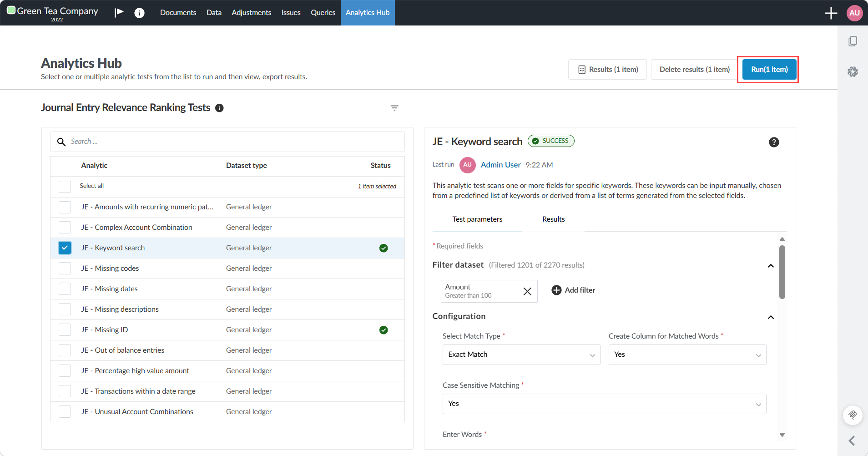Click the flag icon in the top bar
Screen dimensions: 868x456
(x=119, y=12)
